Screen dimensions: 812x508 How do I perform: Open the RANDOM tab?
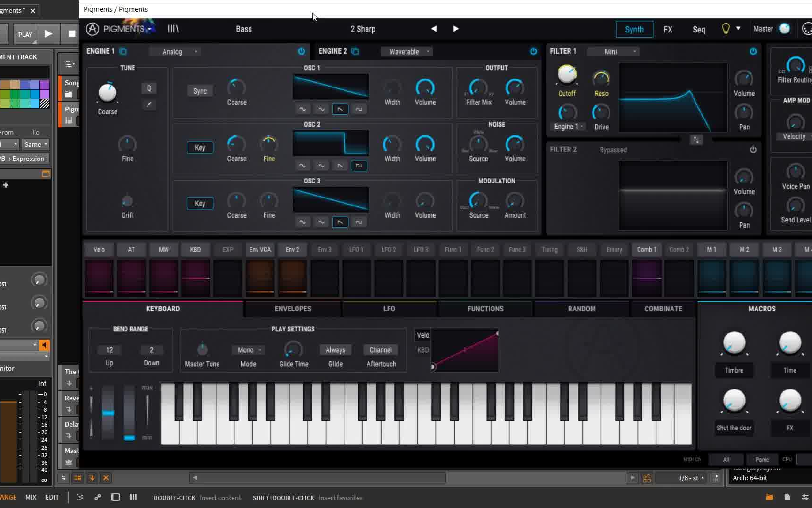[582, 309]
